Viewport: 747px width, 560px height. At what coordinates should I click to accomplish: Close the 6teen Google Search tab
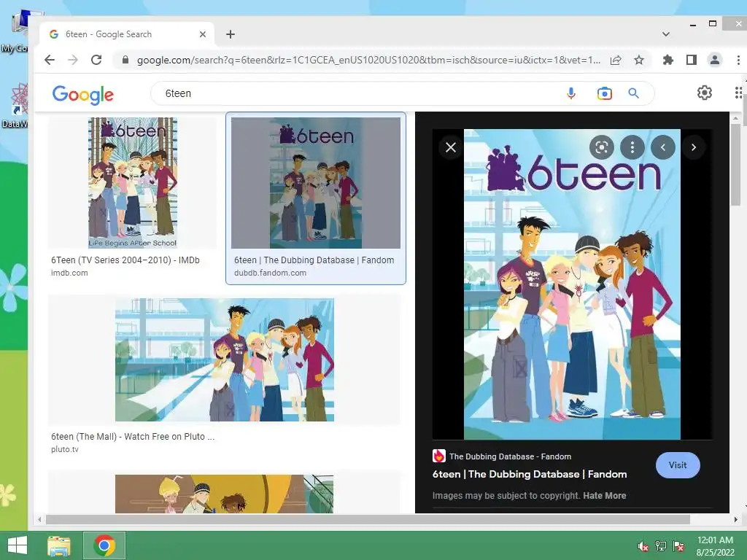(203, 34)
